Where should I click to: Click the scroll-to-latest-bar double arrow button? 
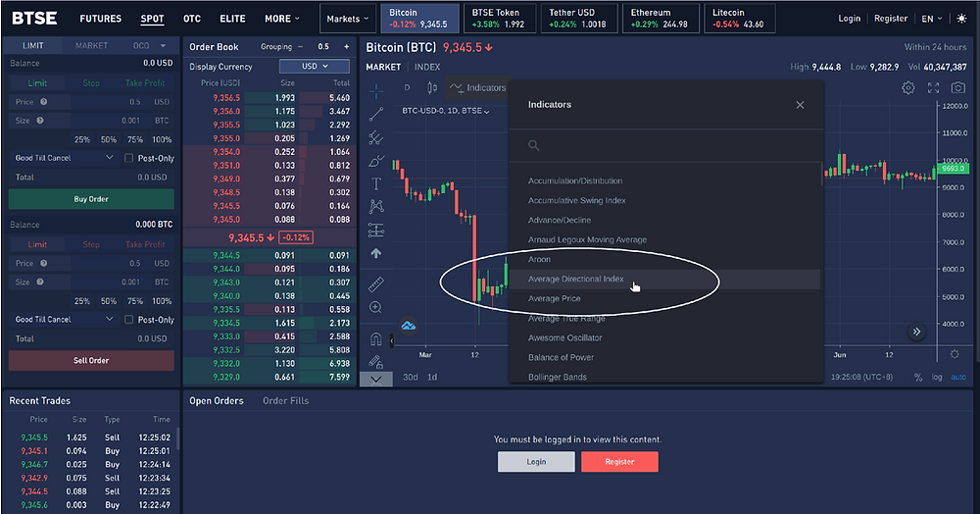coord(917,332)
